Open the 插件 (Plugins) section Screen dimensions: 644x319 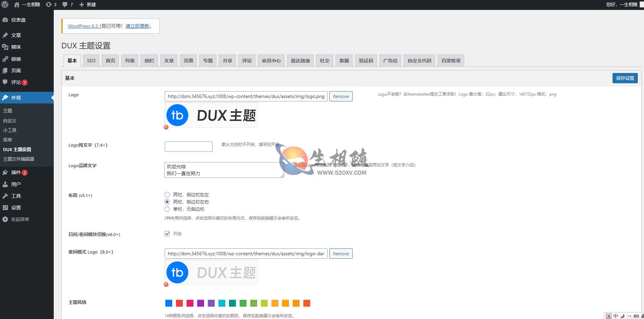coord(15,172)
